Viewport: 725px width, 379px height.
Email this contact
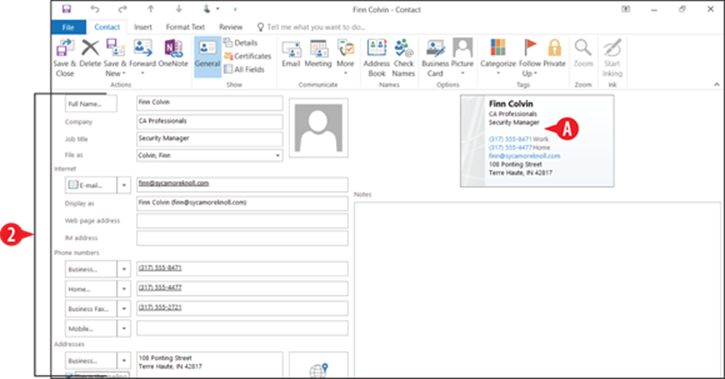(291, 53)
